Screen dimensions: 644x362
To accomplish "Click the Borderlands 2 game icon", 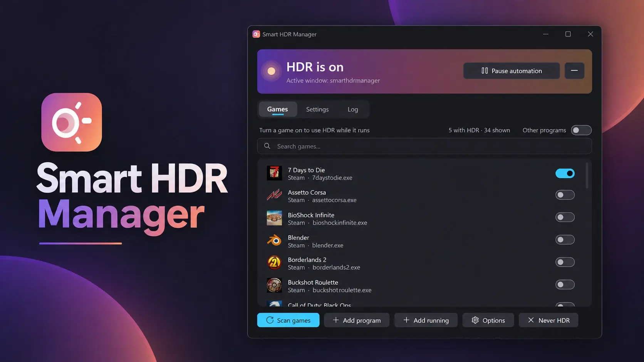I will [274, 263].
